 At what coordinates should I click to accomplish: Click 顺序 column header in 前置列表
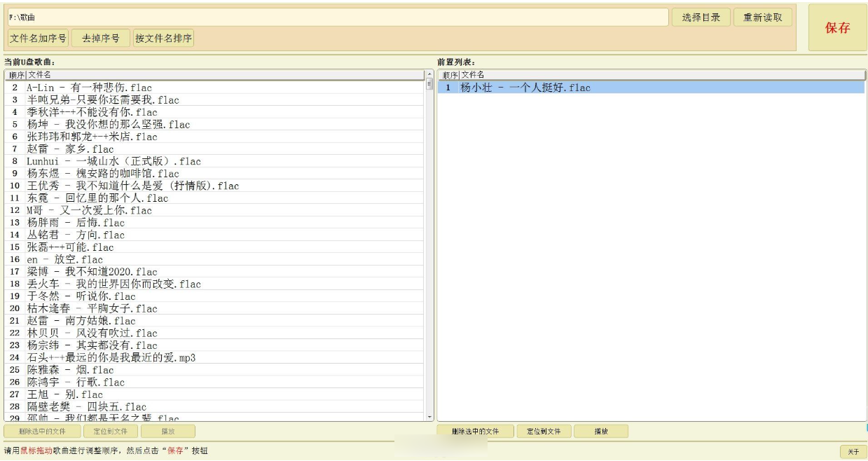[x=448, y=75]
